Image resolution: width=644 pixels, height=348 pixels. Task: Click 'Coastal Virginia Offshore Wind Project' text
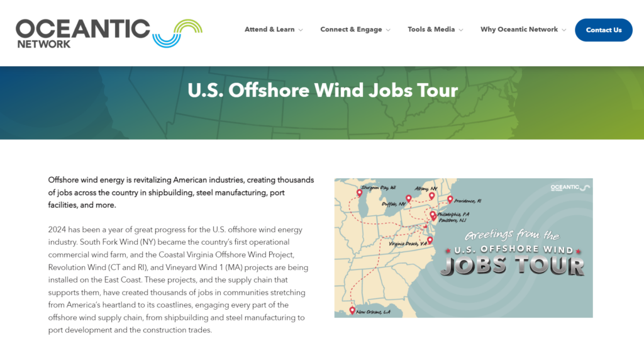[x=226, y=255]
